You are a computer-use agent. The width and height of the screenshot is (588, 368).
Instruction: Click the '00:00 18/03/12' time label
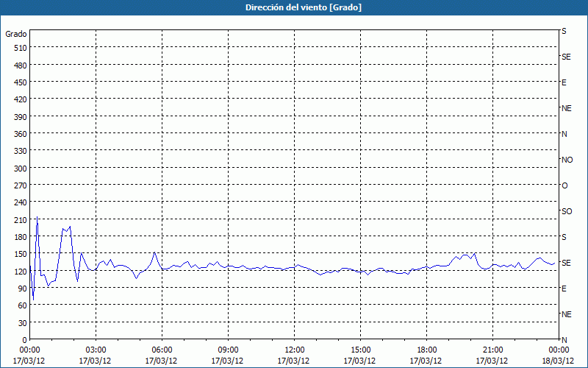pos(558,355)
